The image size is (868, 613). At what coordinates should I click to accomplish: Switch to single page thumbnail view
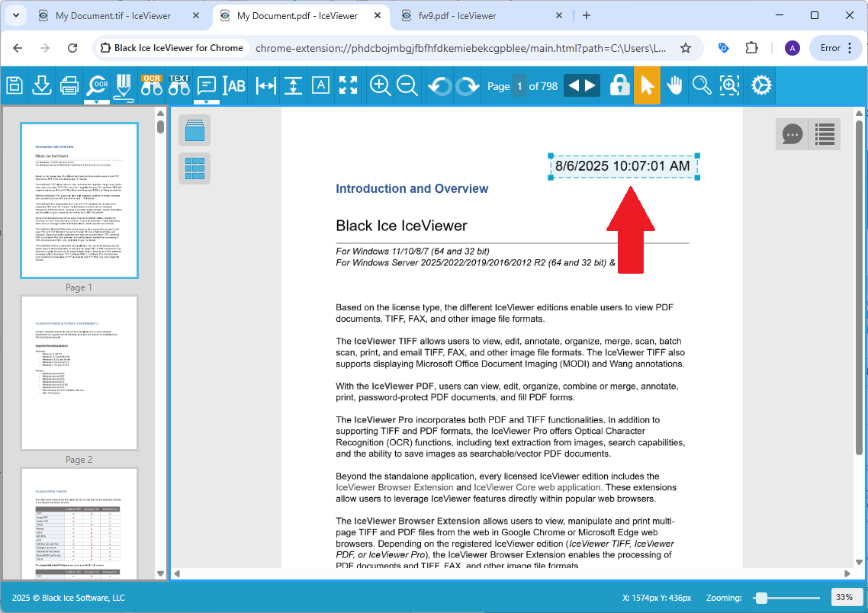tap(194, 130)
